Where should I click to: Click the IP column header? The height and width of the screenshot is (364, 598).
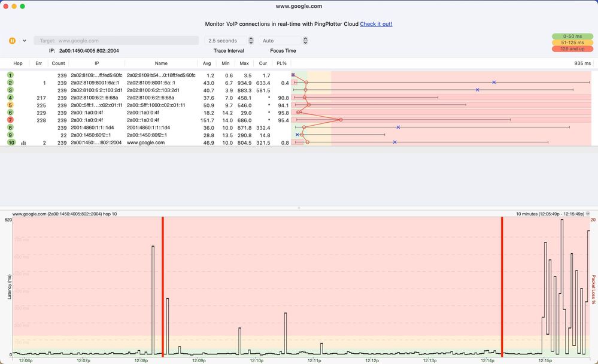coord(97,63)
